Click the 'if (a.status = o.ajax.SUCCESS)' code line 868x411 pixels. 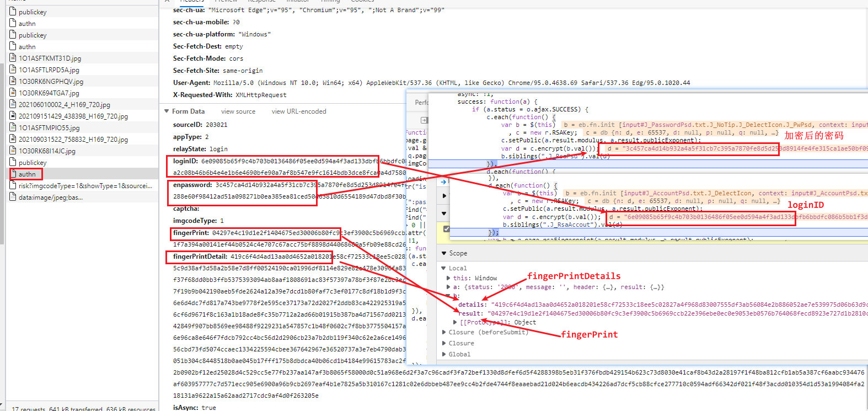click(530, 109)
